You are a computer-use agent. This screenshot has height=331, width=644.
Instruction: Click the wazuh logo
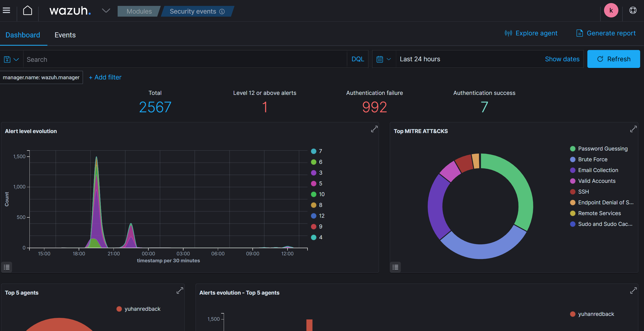point(70,11)
